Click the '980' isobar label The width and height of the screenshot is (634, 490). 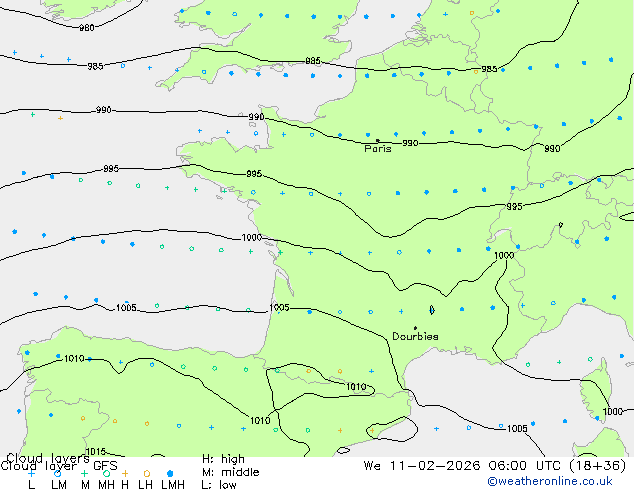(x=87, y=27)
